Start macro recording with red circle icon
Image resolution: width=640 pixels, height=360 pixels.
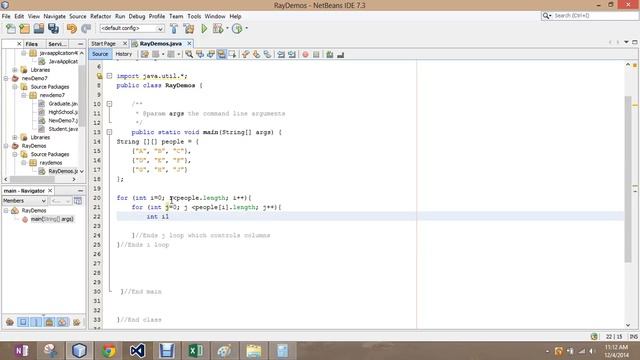pos(305,54)
